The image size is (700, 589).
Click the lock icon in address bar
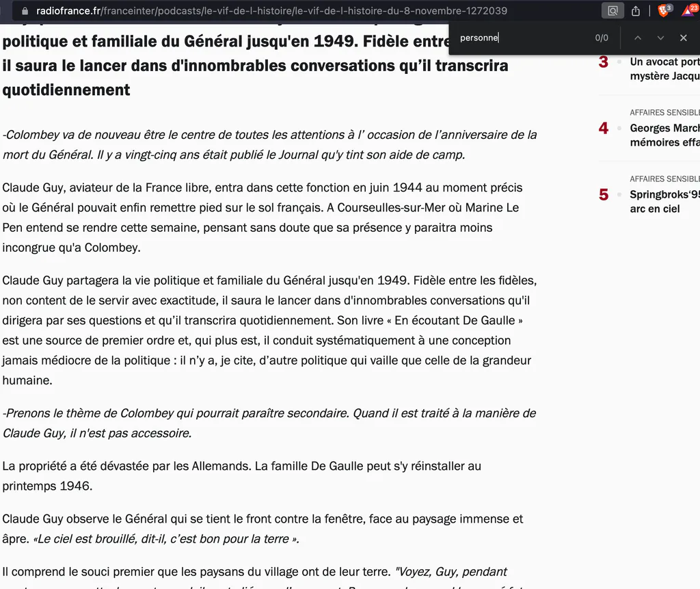click(25, 11)
